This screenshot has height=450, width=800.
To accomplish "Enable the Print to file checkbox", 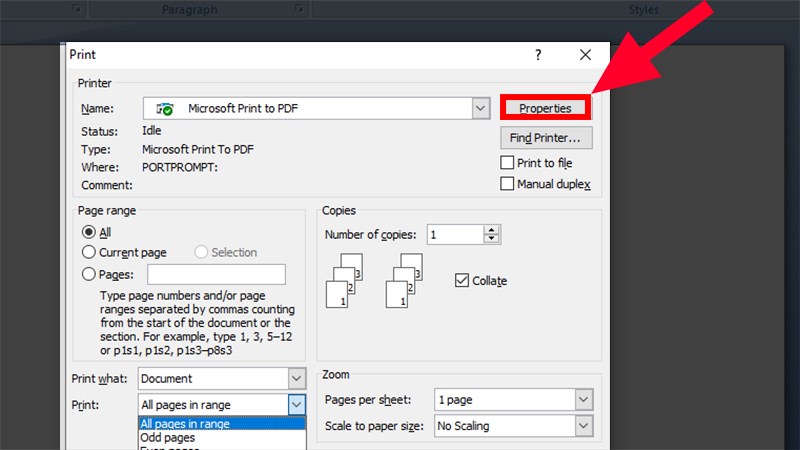I will pyautogui.click(x=508, y=163).
